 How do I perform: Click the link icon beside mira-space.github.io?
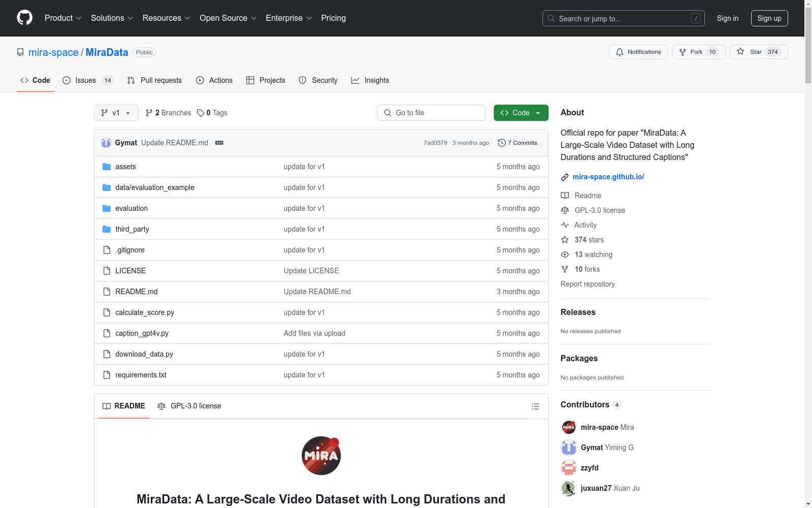pyautogui.click(x=565, y=177)
